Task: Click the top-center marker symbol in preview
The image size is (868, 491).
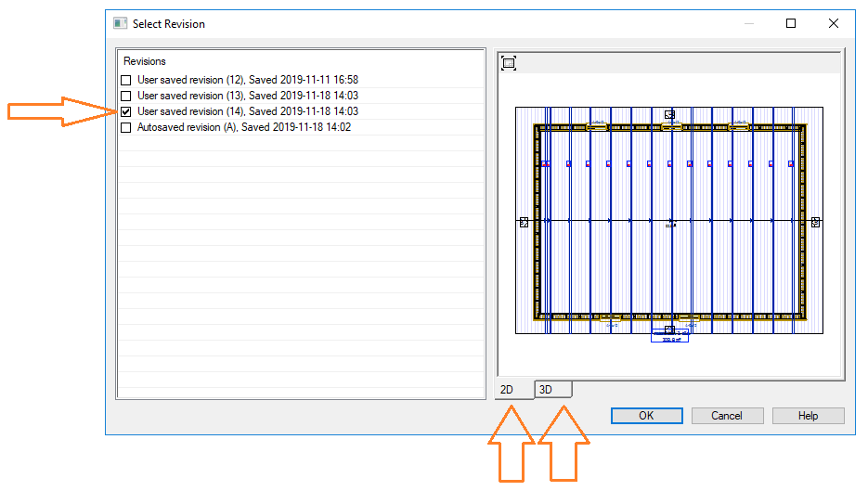Action: pyautogui.click(x=669, y=114)
